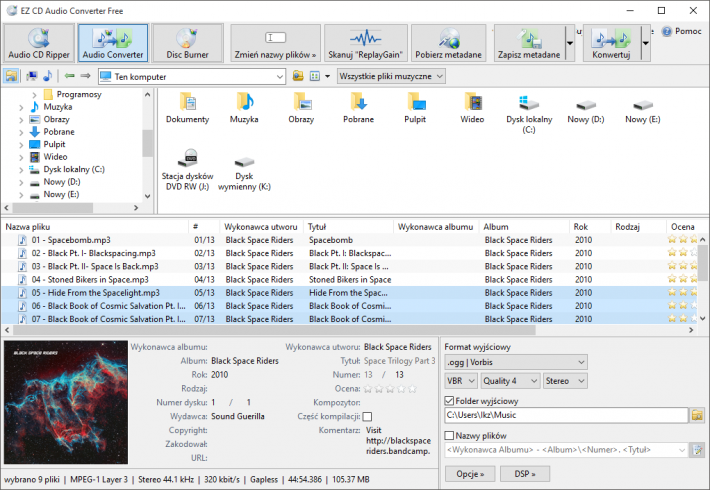Toggle Nazwy plików checkbox
The image size is (710, 490).
tap(449, 436)
